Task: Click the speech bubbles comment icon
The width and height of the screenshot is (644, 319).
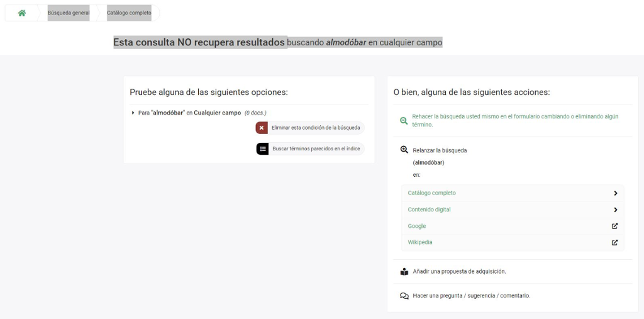Action: click(x=404, y=296)
